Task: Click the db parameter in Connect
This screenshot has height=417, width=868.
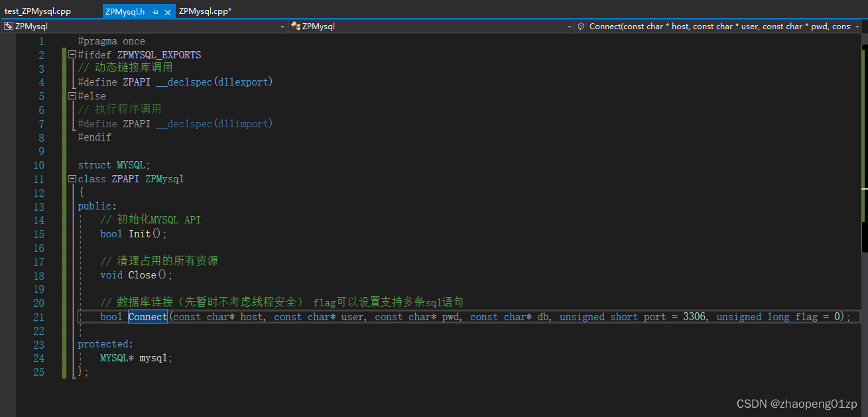Action: (x=542, y=317)
